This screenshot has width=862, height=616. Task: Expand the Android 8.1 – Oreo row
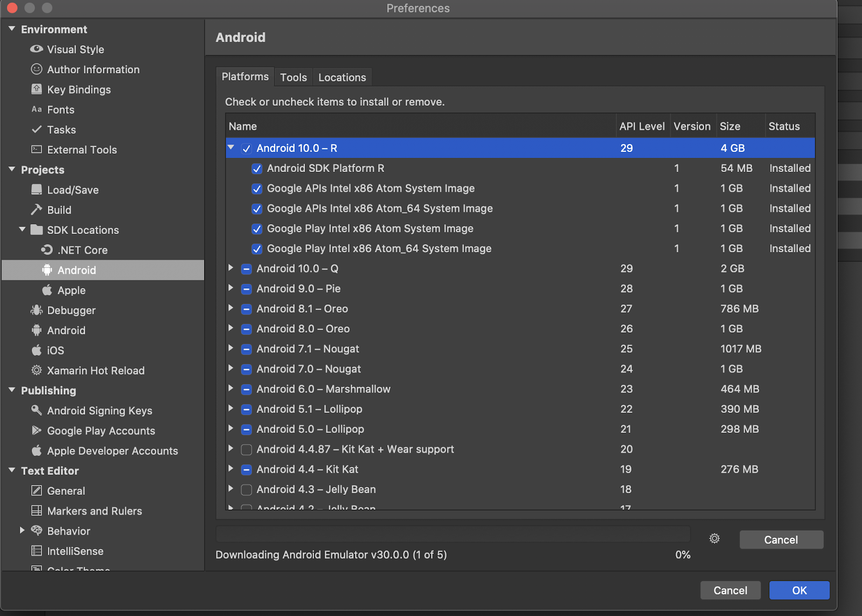(x=231, y=308)
